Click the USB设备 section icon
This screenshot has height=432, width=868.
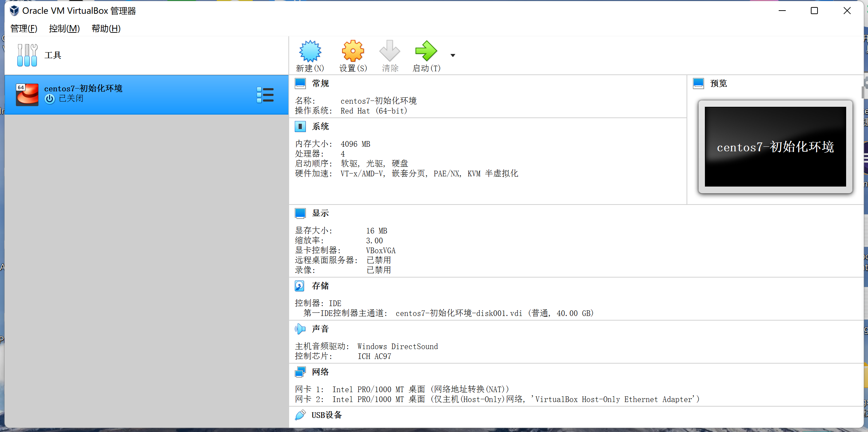300,415
